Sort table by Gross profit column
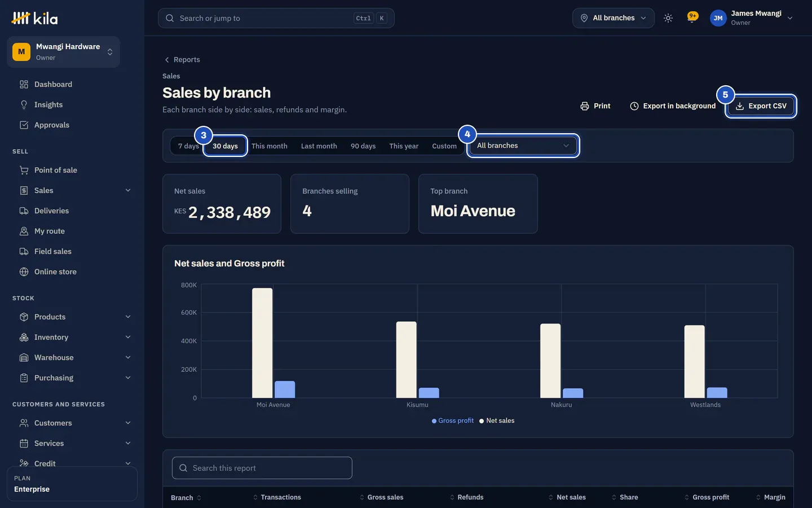The height and width of the screenshot is (508, 812). pos(707,497)
